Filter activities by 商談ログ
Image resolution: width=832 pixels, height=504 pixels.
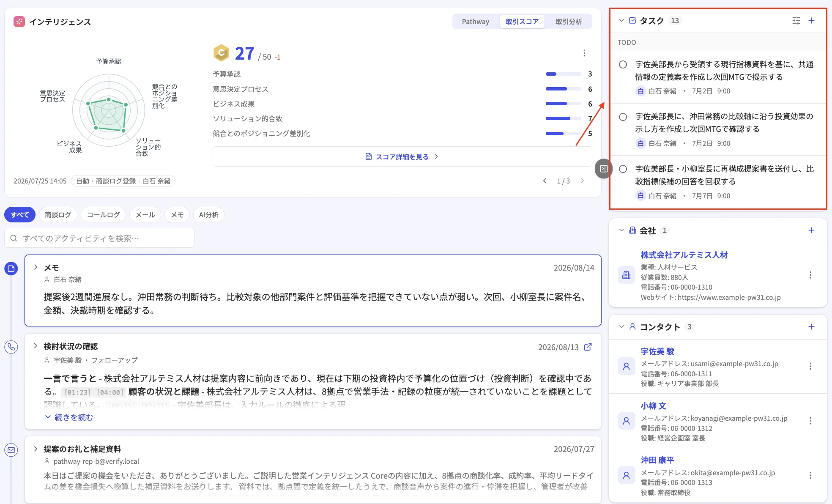click(58, 215)
